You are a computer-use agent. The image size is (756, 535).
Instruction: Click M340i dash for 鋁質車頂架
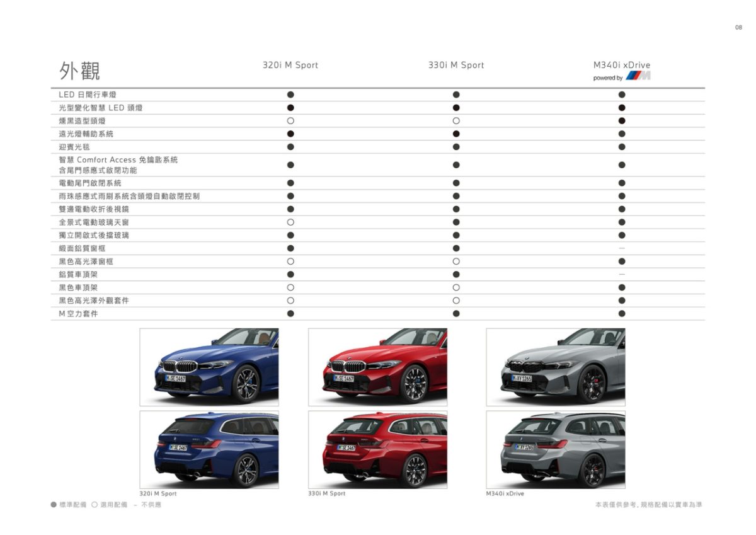click(x=622, y=274)
